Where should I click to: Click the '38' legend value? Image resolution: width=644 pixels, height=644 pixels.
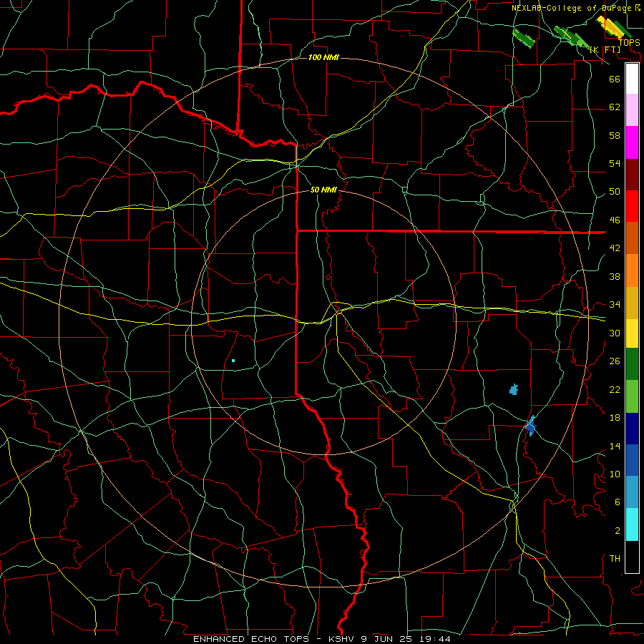615,276
